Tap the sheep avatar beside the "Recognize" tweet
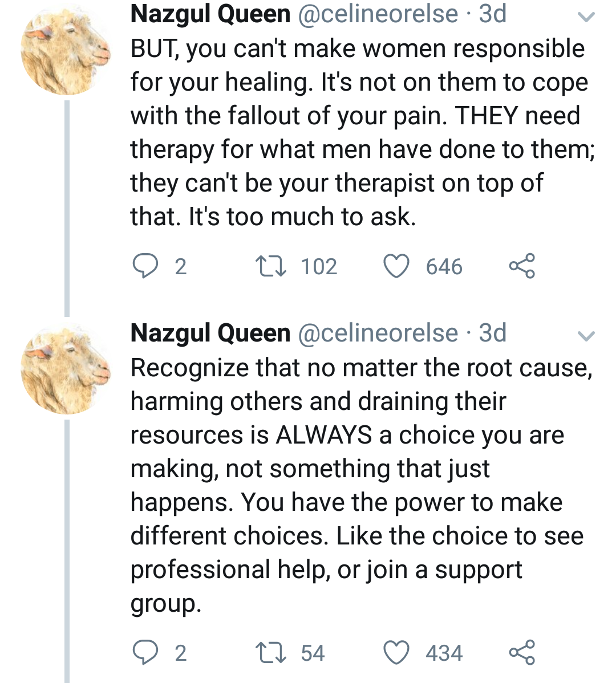Screen dimensions: 616x683 point(66,369)
